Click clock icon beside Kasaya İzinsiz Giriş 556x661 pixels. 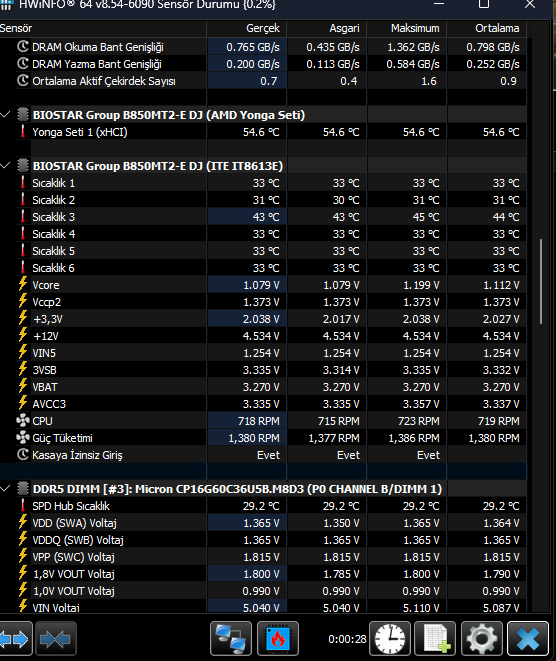pyautogui.click(x=23, y=454)
